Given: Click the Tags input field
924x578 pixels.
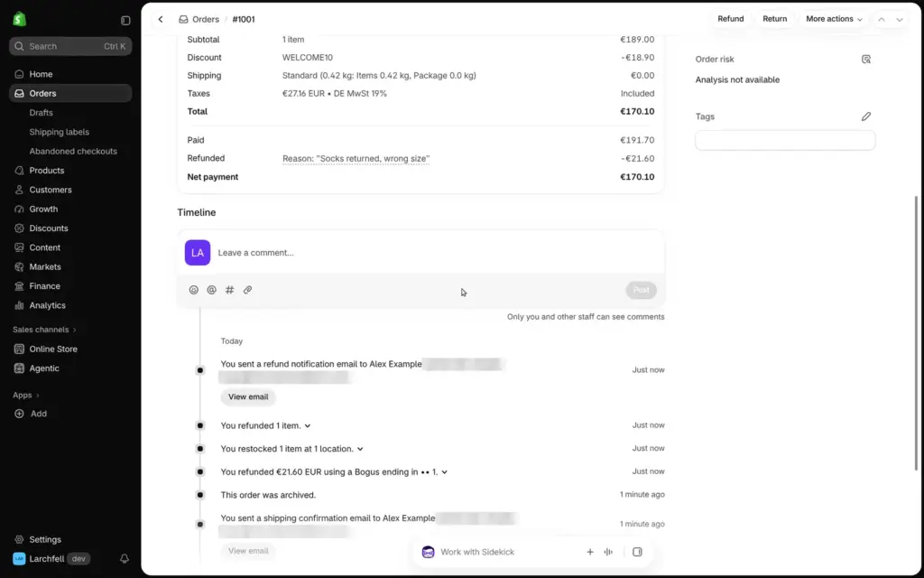Looking at the screenshot, I should [x=785, y=140].
